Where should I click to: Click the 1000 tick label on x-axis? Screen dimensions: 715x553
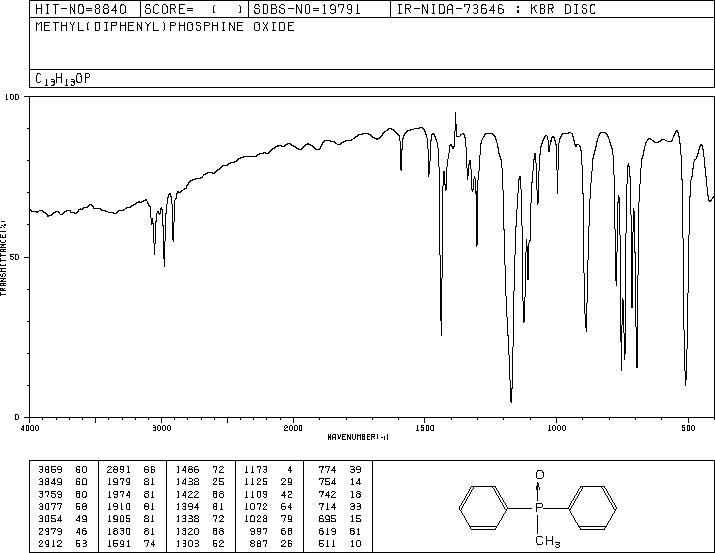tap(556, 428)
